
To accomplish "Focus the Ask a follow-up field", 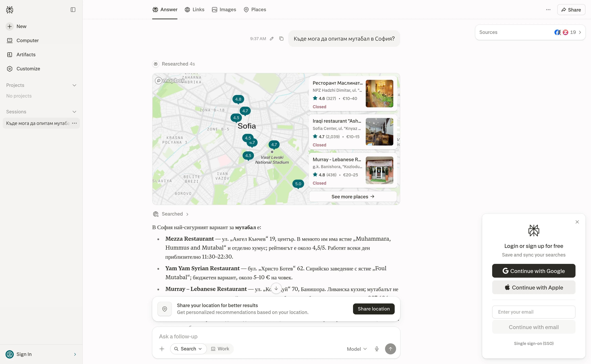I will pos(276,336).
